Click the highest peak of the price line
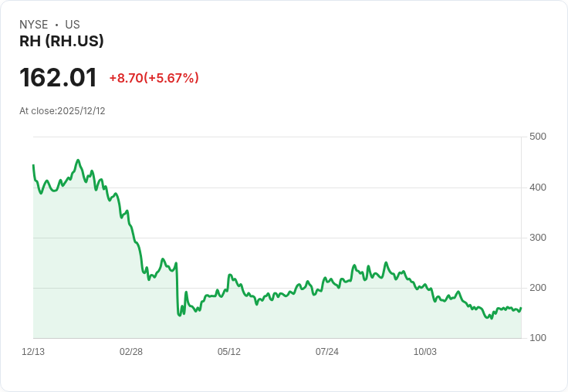 [x=78, y=161]
